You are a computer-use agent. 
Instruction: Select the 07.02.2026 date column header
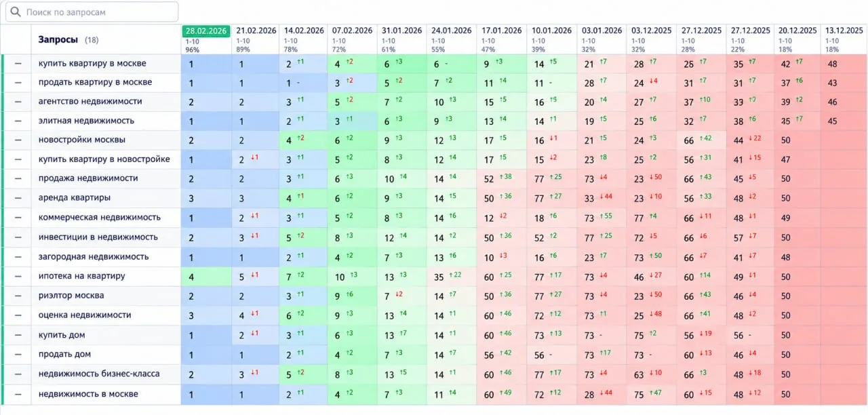point(352,39)
